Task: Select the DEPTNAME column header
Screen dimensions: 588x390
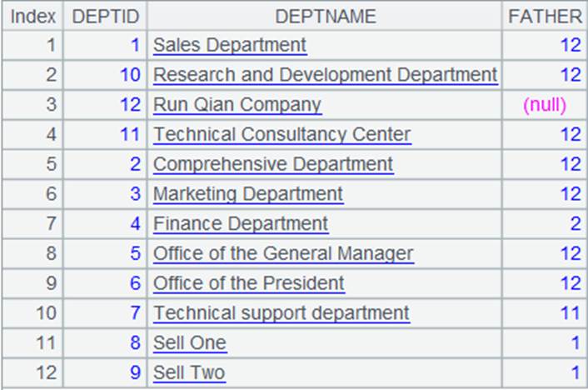Action: tap(325, 17)
